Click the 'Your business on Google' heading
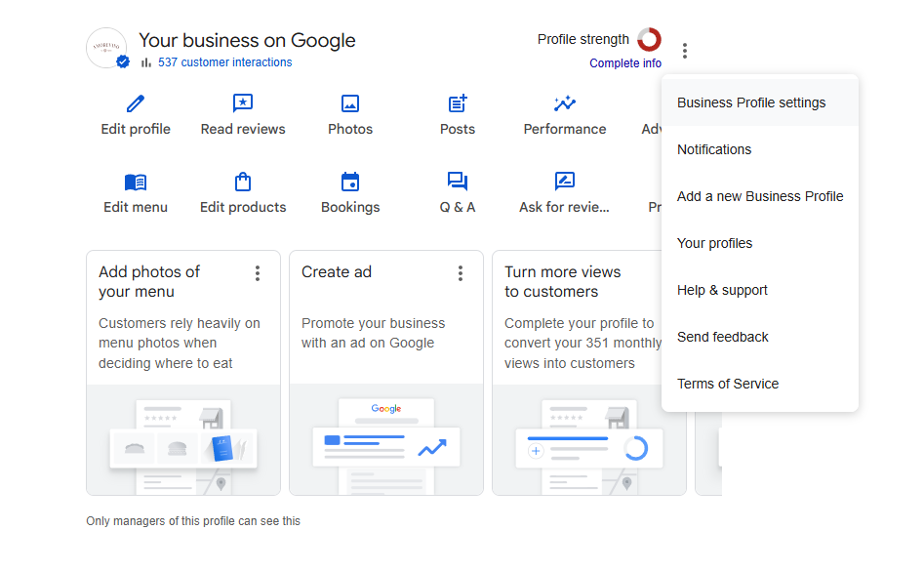924x571 pixels. [x=247, y=40]
